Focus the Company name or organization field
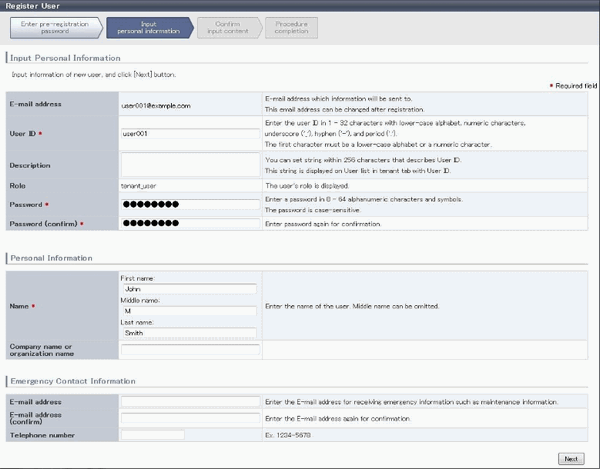Screen dimensions: 600x469 [x=189, y=350]
